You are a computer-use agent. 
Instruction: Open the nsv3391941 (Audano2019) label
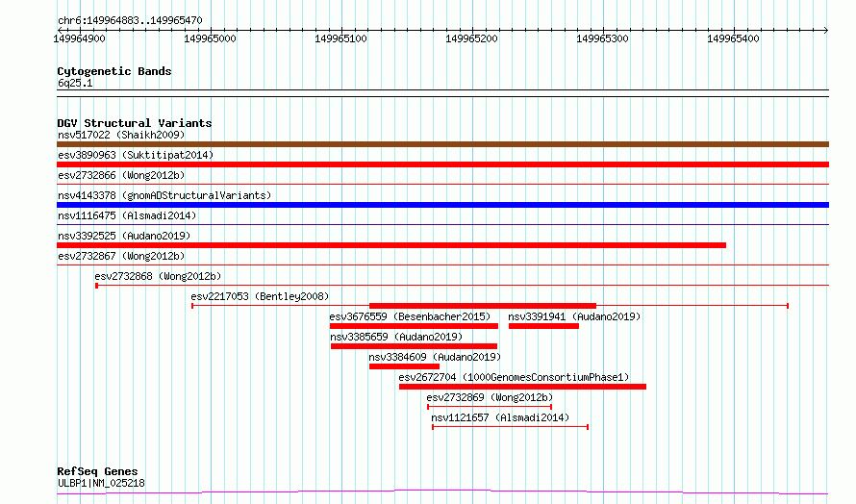click(574, 316)
